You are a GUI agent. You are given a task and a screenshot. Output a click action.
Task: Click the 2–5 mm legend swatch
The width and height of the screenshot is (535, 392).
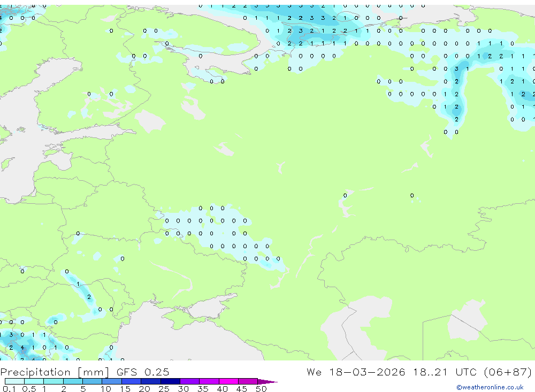73,381
